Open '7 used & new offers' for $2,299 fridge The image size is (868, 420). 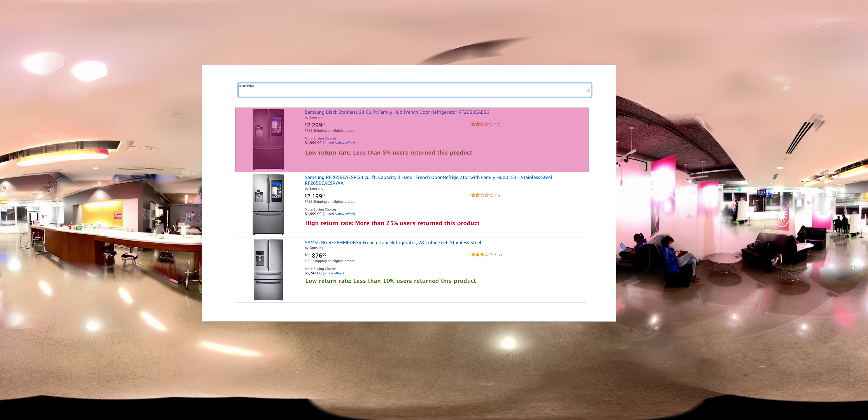339,143
